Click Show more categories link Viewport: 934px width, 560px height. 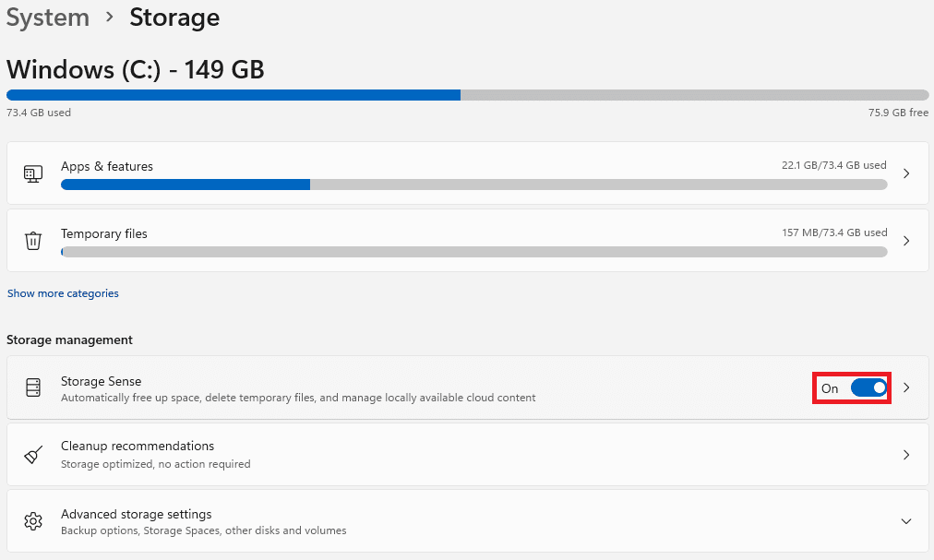coord(63,293)
